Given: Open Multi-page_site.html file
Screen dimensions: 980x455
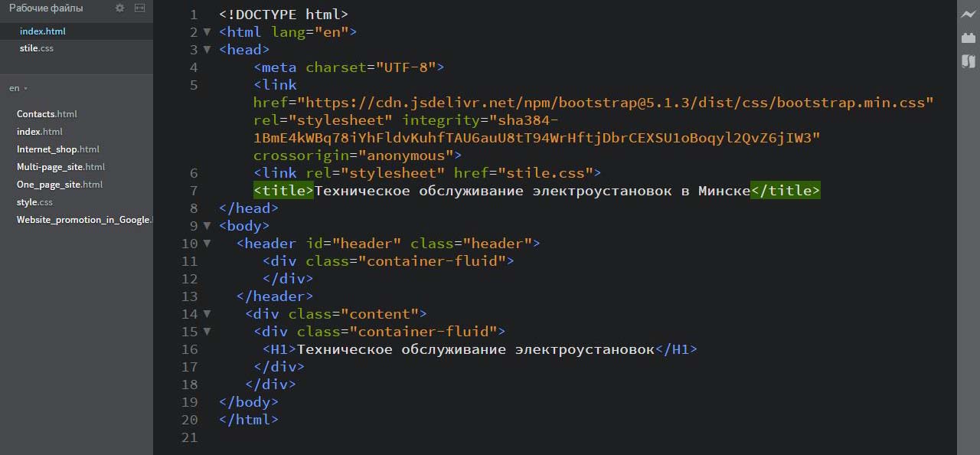Looking at the screenshot, I should [x=60, y=167].
